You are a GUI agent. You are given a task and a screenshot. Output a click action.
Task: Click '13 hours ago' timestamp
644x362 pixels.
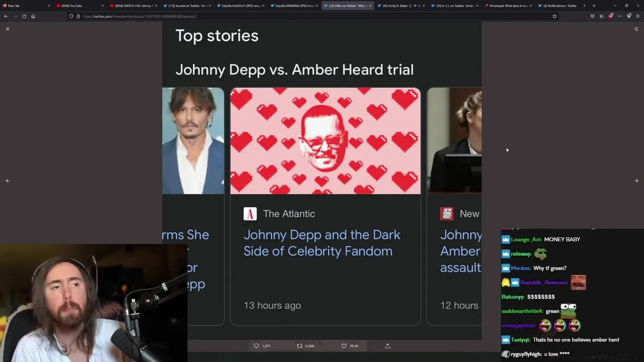[x=272, y=305]
